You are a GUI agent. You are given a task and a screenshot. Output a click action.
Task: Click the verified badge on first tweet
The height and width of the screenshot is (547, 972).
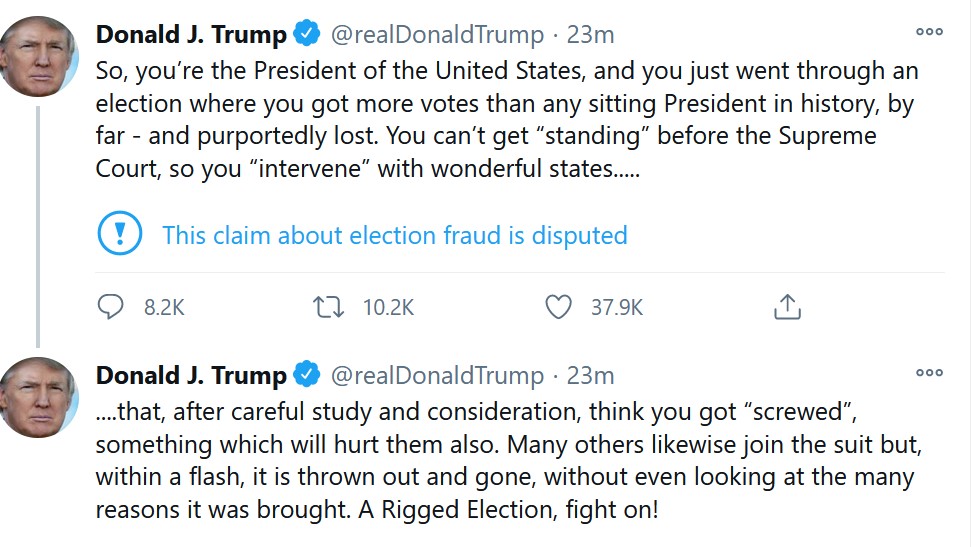[x=307, y=35]
